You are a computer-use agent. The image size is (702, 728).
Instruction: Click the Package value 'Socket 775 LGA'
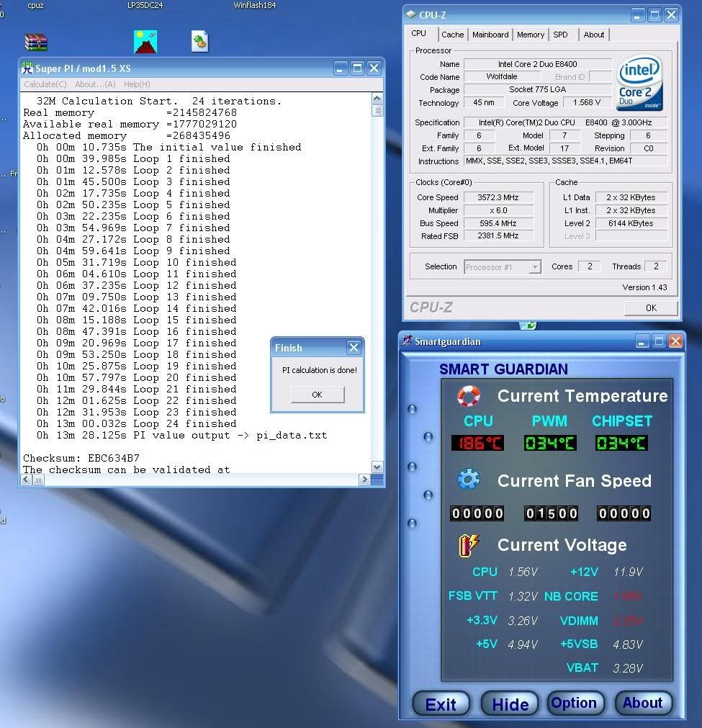point(538,89)
